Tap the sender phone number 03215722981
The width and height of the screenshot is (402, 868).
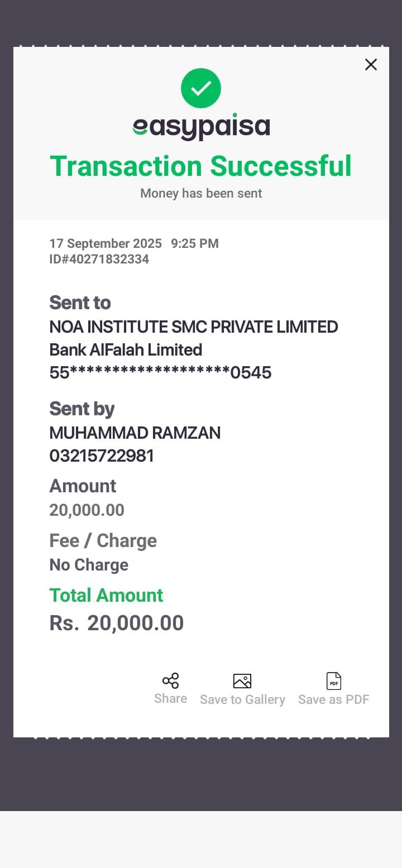[102, 456]
